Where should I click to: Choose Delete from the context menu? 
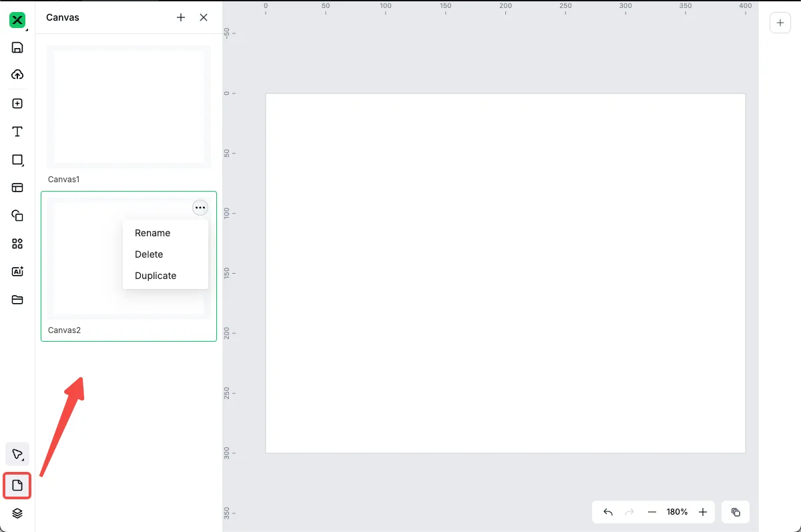[x=149, y=254]
